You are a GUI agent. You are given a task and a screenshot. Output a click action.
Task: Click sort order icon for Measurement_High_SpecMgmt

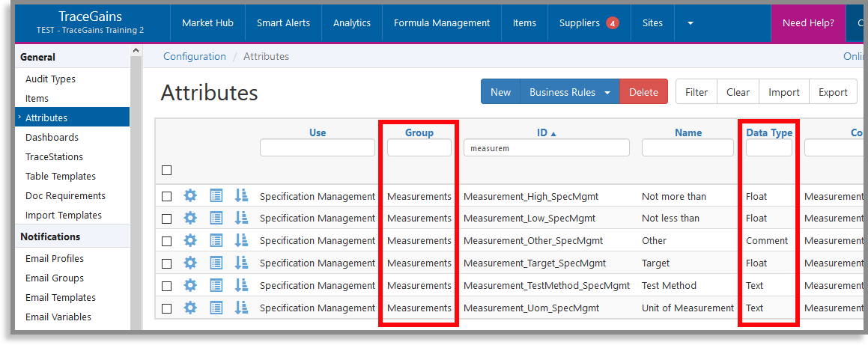tap(241, 196)
